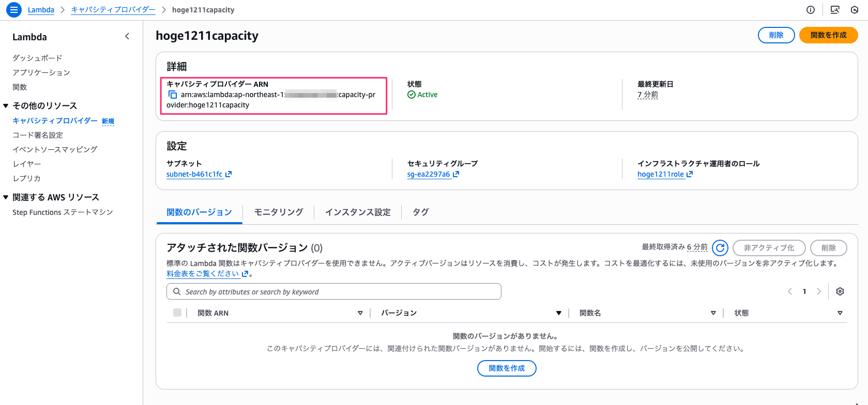Open the バージョン column sort dropdown
Screen dimensions: 868x405
click(558, 313)
